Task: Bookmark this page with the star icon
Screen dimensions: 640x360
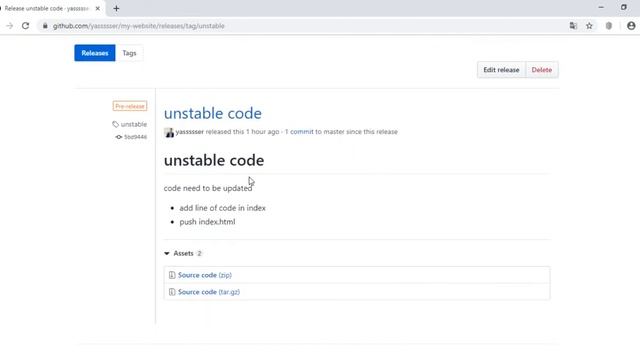Action: 589,26
